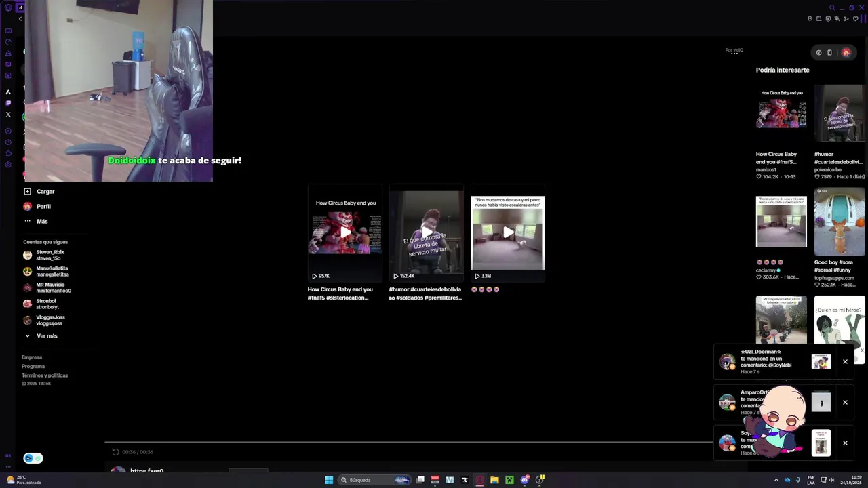Open GX Control icon in sidebar

8,41
